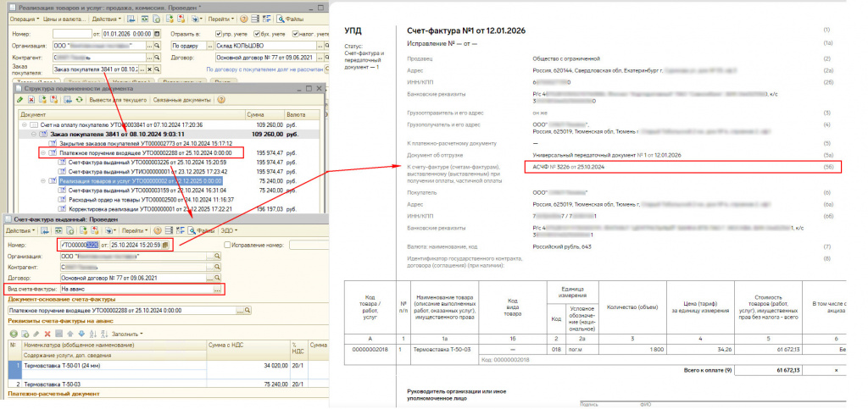This screenshot has width=868, height=409.
Task: Click help icon in Счет-фактура toolbar
Action: (x=158, y=230)
